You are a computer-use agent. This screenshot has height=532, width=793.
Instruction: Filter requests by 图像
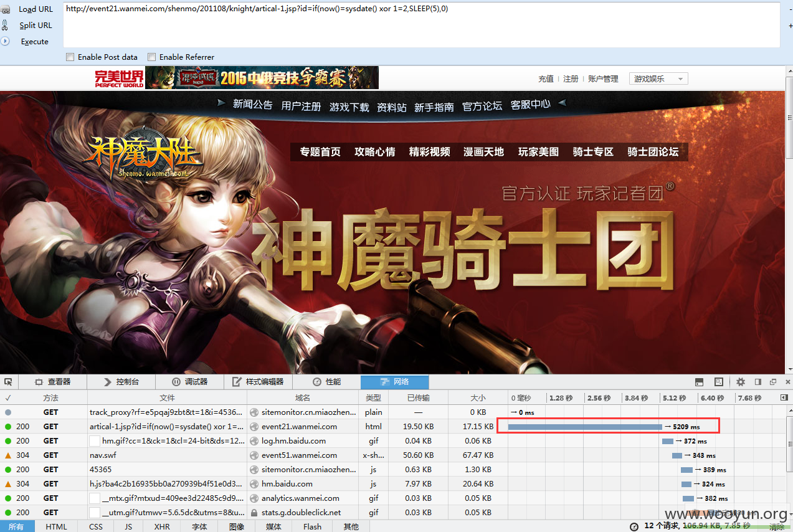(x=237, y=527)
